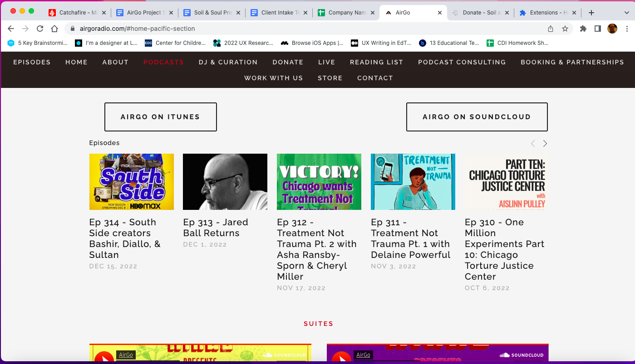This screenshot has height=364, width=635.
Task: Go back with the browser back arrow
Action: pyautogui.click(x=11, y=29)
